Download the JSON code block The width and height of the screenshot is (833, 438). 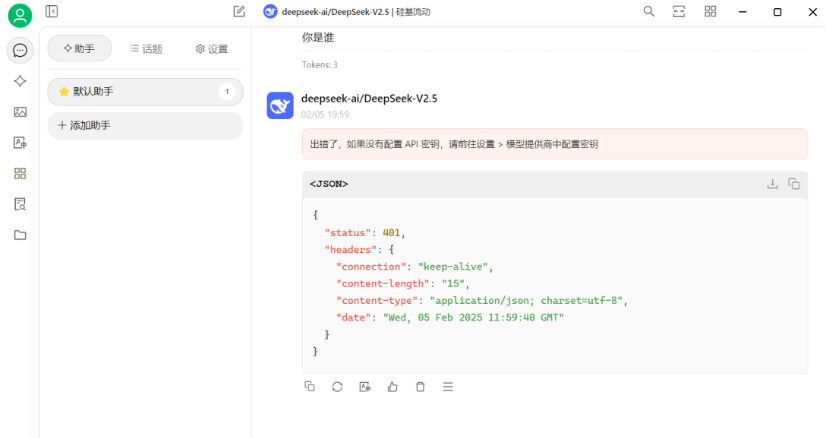pos(772,184)
